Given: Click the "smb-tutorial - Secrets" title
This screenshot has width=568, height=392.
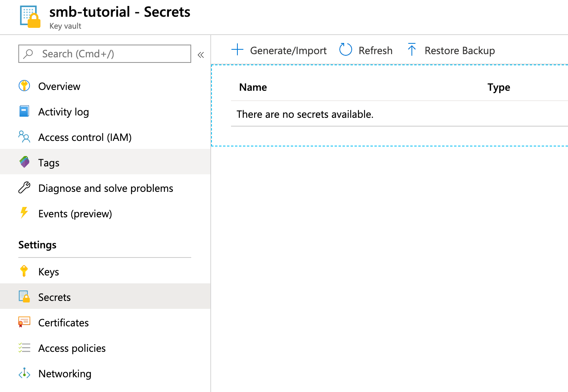Looking at the screenshot, I should pyautogui.click(x=120, y=12).
